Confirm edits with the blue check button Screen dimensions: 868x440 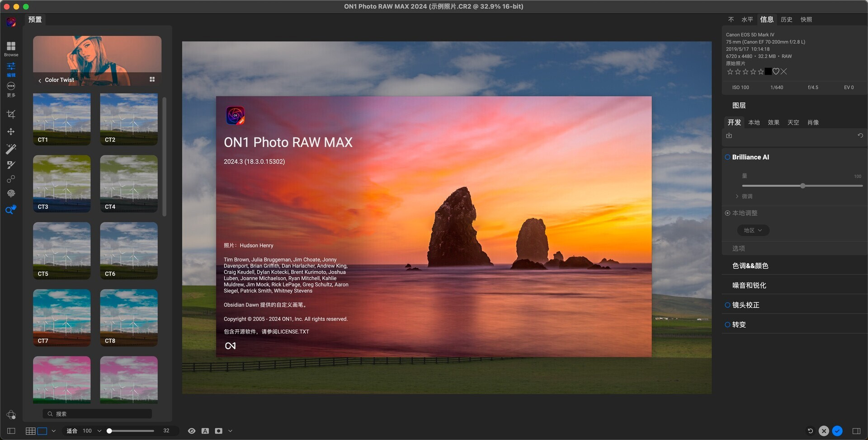coord(837,431)
